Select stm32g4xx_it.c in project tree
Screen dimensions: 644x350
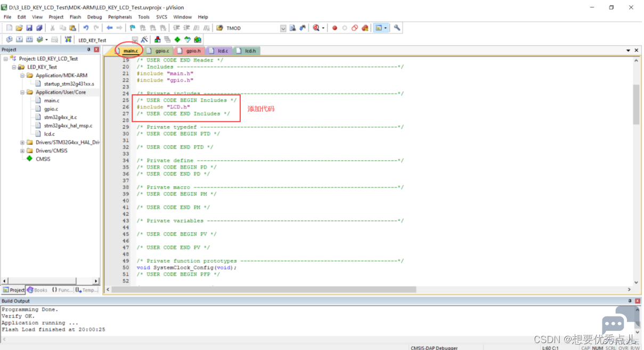[60, 117]
